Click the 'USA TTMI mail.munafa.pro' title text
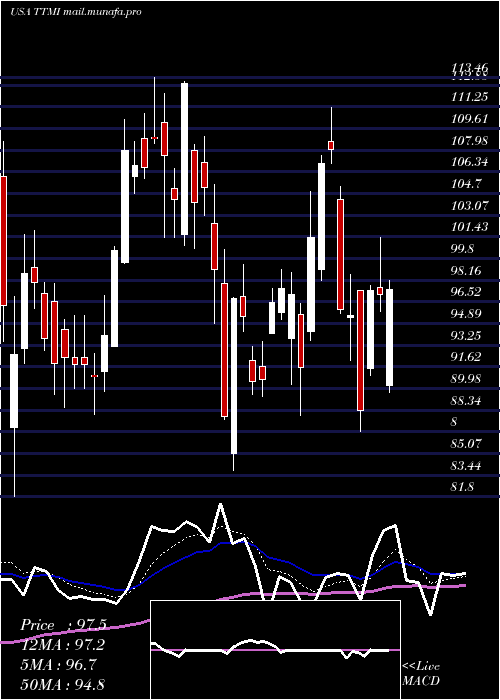This screenshot has width=500, height=700. click(76, 12)
